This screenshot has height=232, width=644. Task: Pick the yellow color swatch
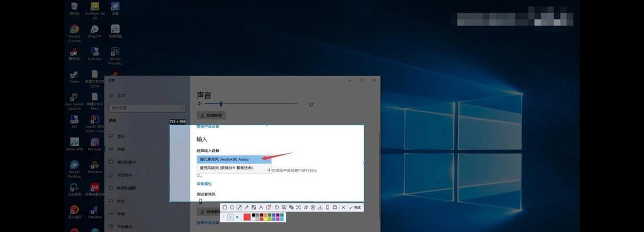(265, 219)
